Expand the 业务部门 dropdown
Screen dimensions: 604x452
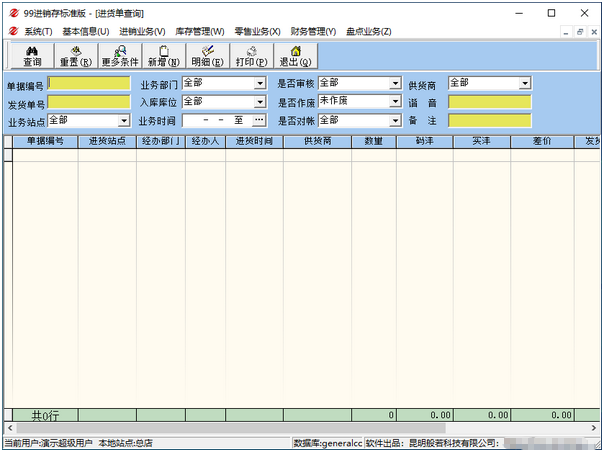click(x=260, y=83)
